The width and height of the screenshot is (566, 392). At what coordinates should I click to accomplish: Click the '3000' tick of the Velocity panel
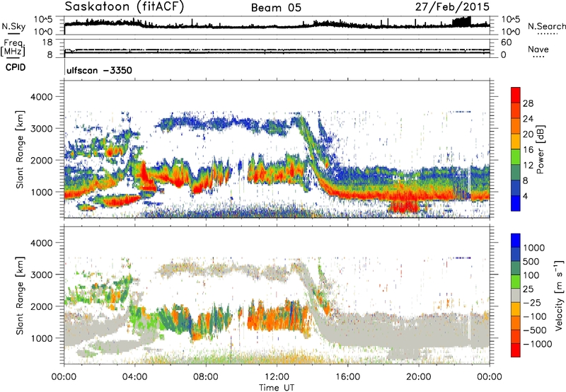[42, 275]
